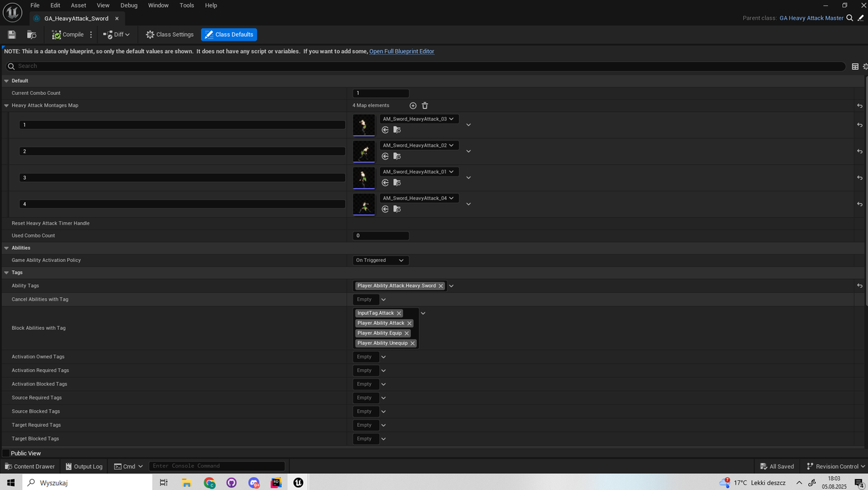Collapse the Tags category
This screenshot has width=868, height=490.
tap(5, 272)
